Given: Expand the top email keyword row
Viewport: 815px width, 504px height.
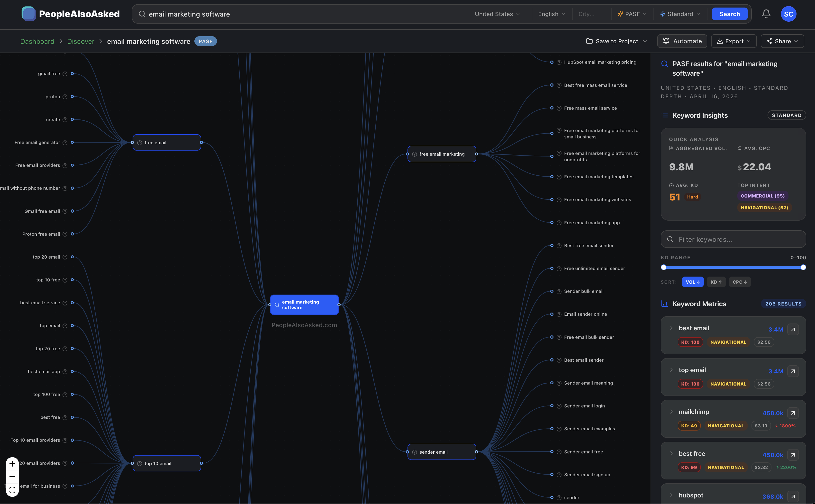Looking at the screenshot, I should click(671, 370).
